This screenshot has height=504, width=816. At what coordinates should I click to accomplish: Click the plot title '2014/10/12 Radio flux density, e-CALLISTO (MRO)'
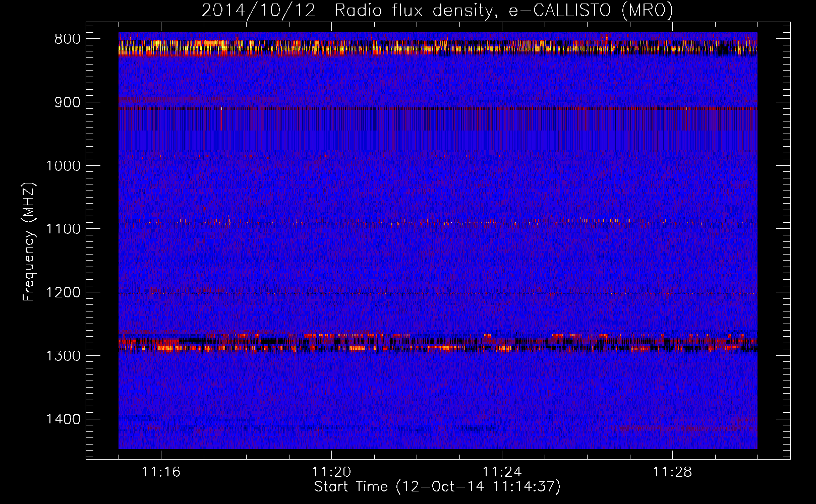[x=437, y=10]
